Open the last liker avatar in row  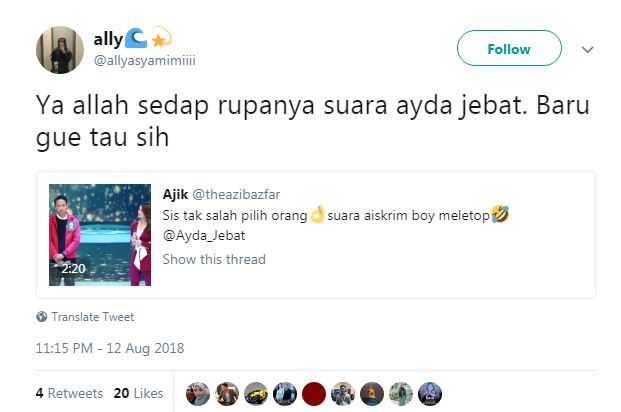coord(430,394)
